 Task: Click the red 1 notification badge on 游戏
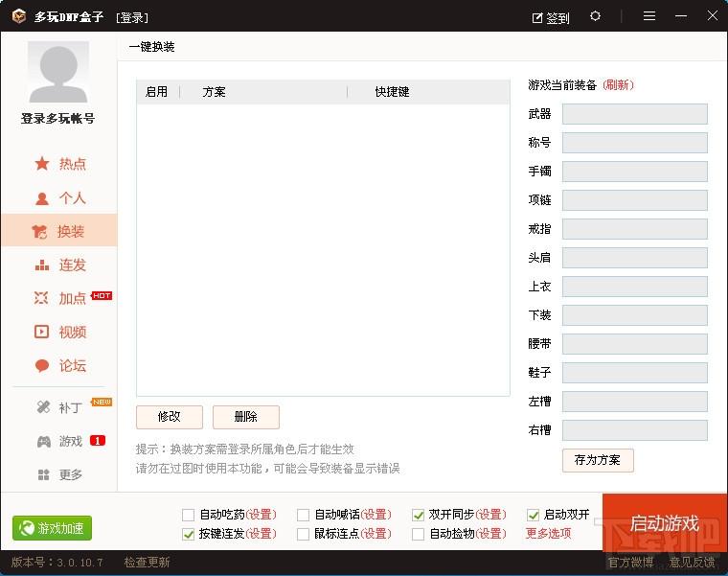(98, 441)
